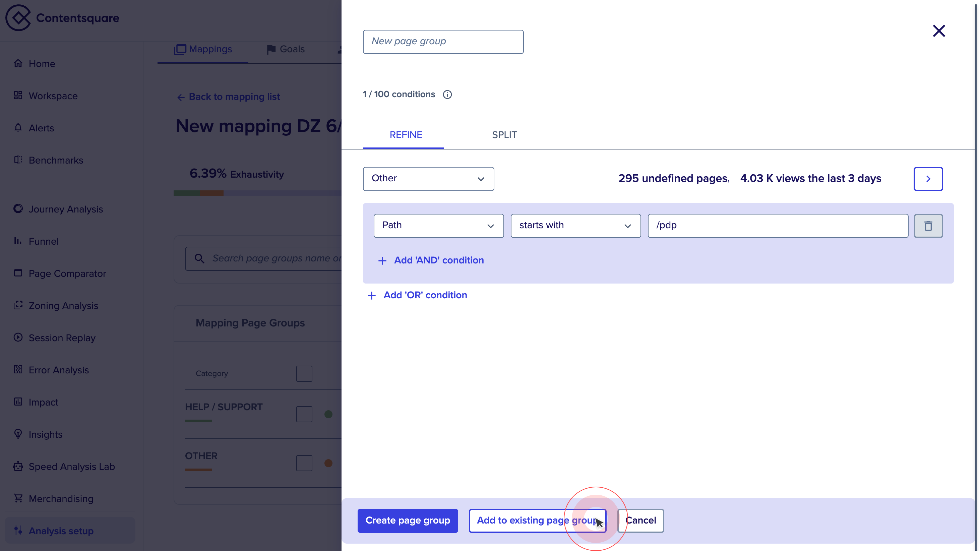Delete the Path condition using the trash icon

pyautogui.click(x=928, y=226)
